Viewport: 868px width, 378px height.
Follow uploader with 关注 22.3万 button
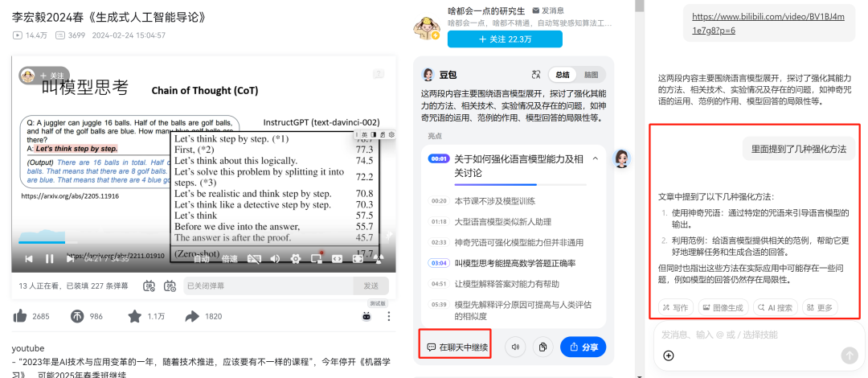pyautogui.click(x=505, y=39)
